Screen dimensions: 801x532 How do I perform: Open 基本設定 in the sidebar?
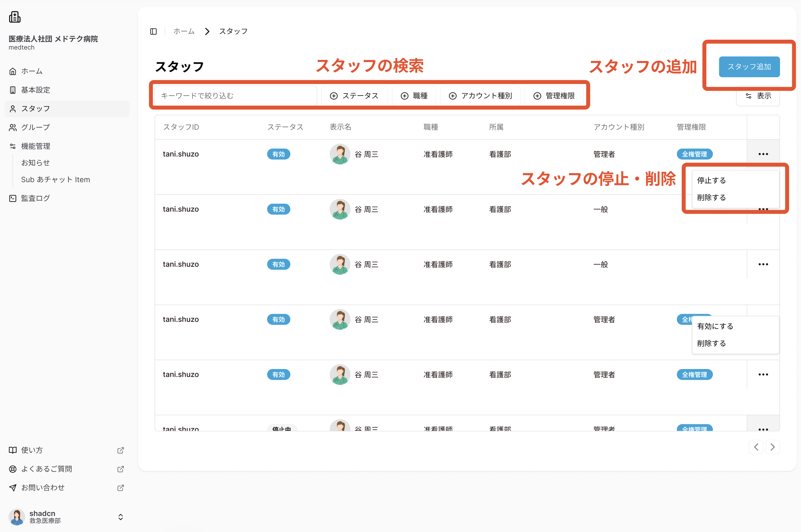click(x=67, y=90)
